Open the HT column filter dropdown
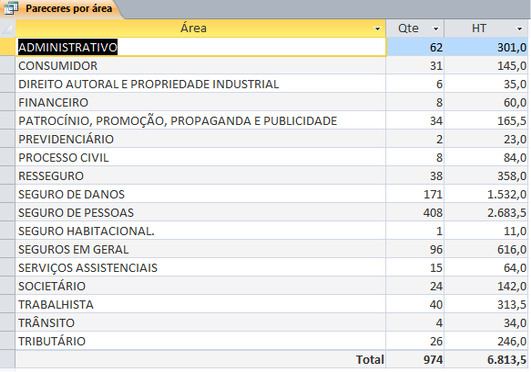The height and width of the screenshot is (372, 531). pos(519,29)
